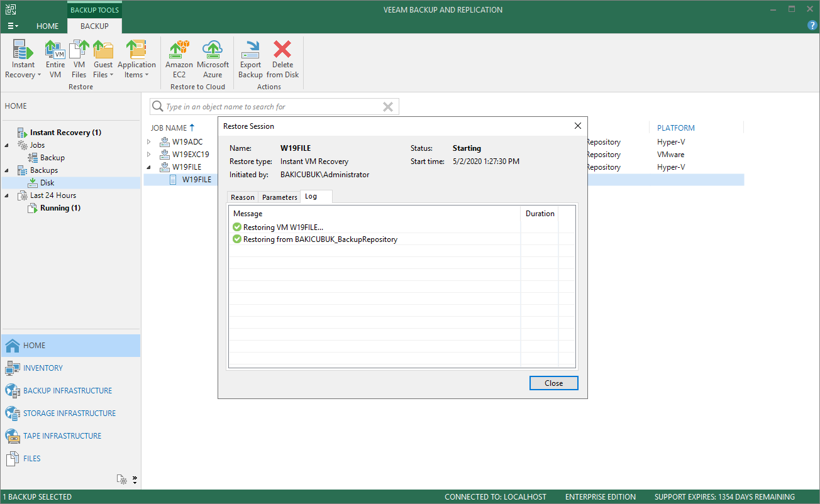Select Instant Recovery (1) tree node
This screenshot has width=820, height=504.
coord(65,133)
